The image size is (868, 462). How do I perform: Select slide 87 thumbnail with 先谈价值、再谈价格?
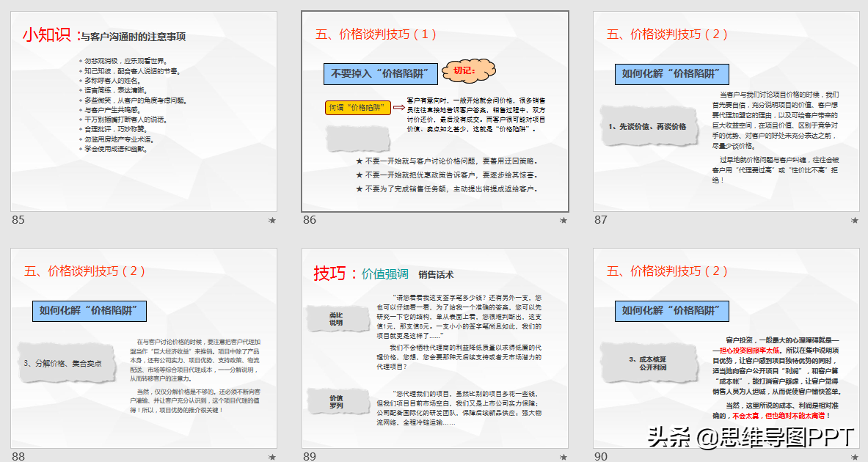(x=726, y=111)
